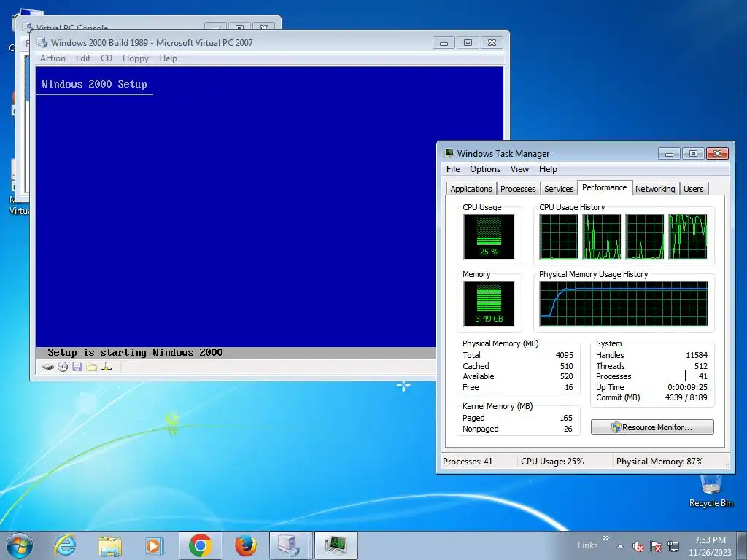Open the View menu in Task Manager
Screen dimensions: 747x560
519,169
